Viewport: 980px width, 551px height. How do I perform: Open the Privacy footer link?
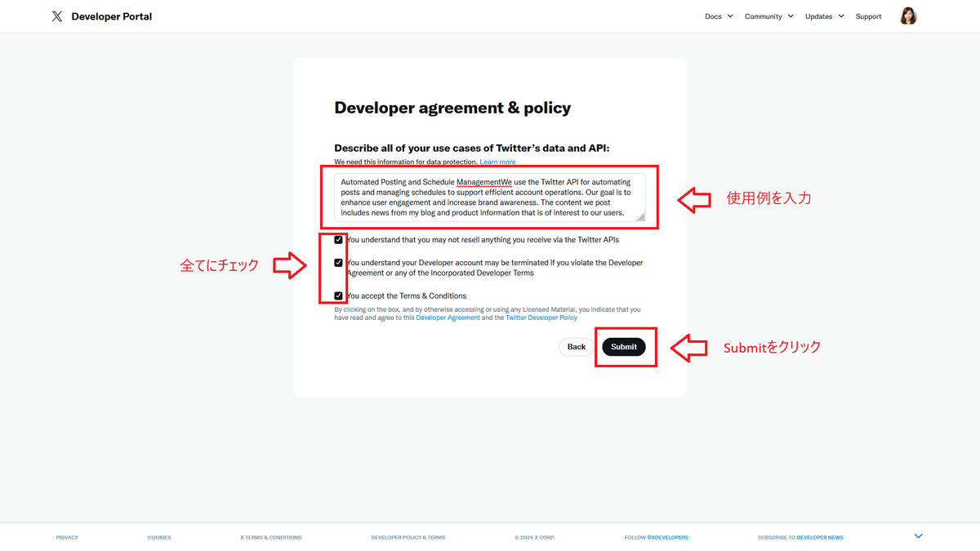click(67, 537)
